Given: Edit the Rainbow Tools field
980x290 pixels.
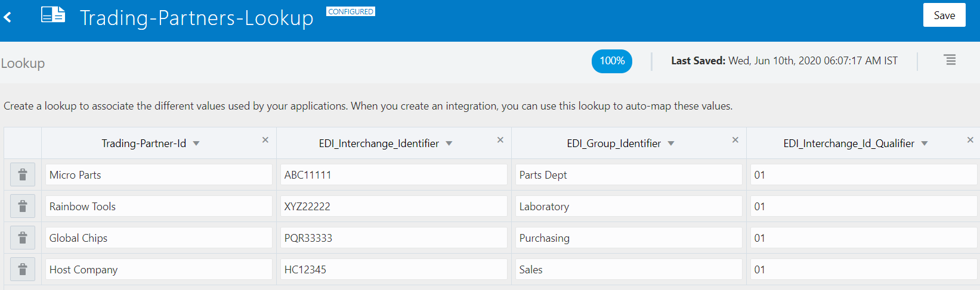Looking at the screenshot, I should [x=159, y=206].
